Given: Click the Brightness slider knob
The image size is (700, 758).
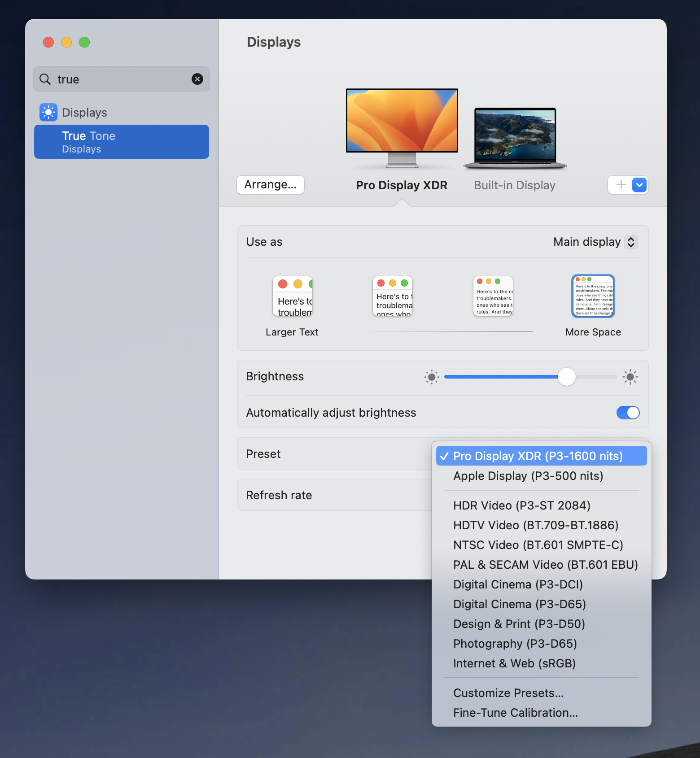Looking at the screenshot, I should pos(567,377).
